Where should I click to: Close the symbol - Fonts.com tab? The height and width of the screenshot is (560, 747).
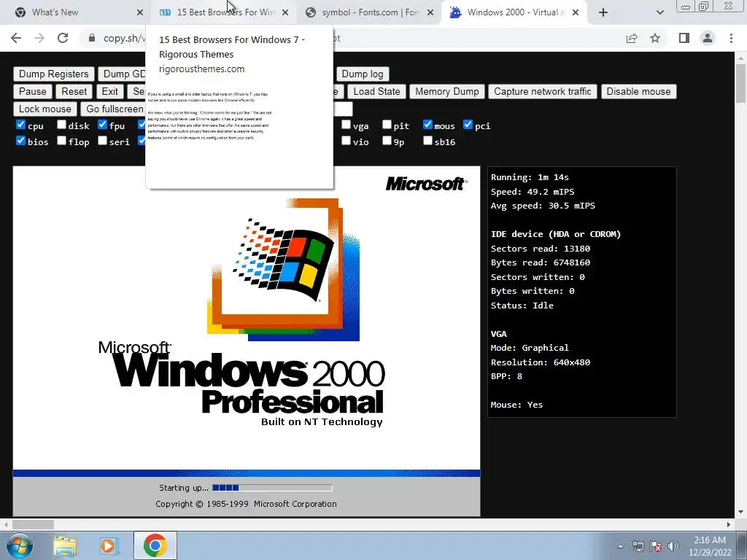430,12
